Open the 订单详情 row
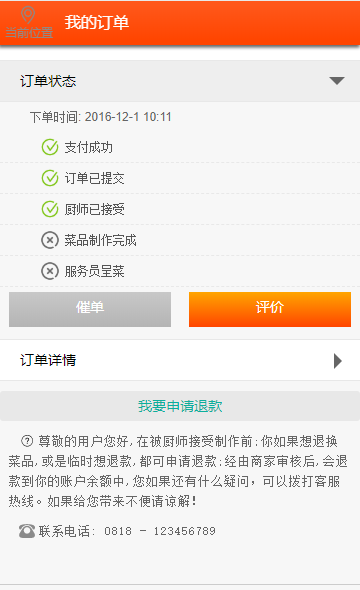360x590 pixels. point(180,360)
